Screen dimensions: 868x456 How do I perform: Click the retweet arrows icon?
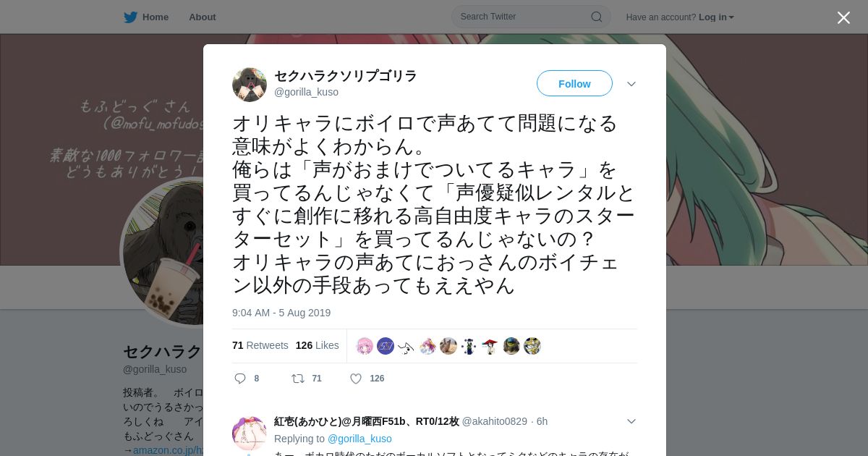[x=297, y=379]
